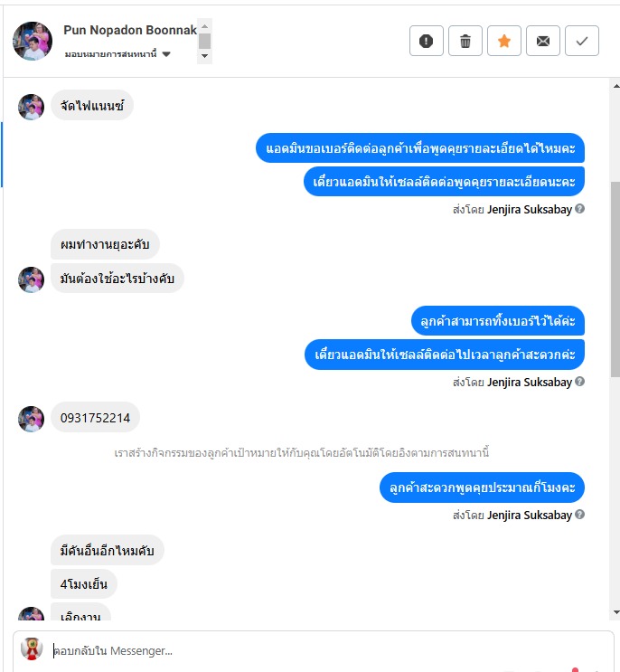
Task: Click the Pun Nopadon Boonnak name link
Action: [130, 30]
